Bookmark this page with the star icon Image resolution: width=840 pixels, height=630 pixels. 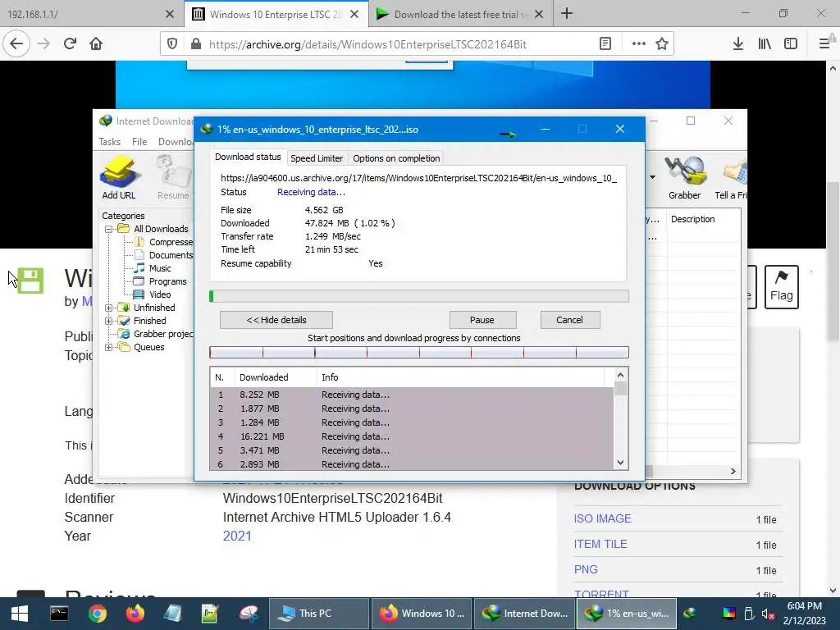click(662, 44)
